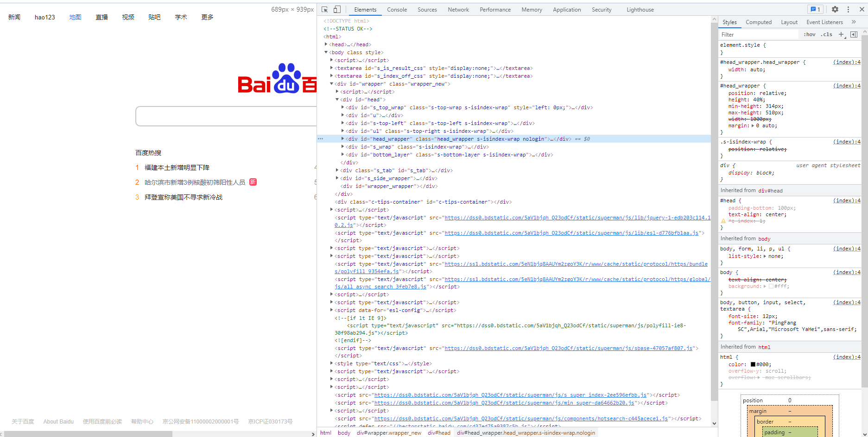Screen dimensions: 868x437
Task: Click the black color swatch next to #000
Action: pyautogui.click(x=753, y=364)
